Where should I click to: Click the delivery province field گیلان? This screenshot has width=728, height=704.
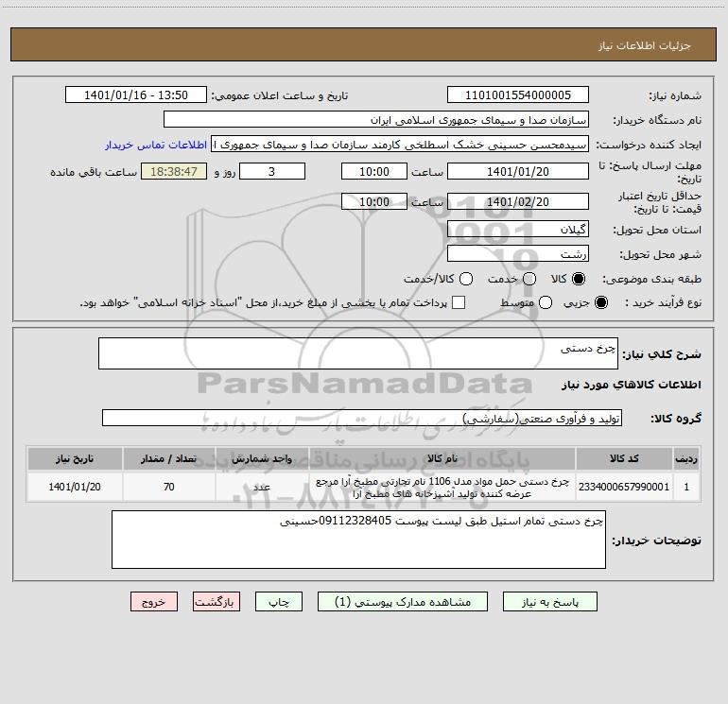pos(518,230)
